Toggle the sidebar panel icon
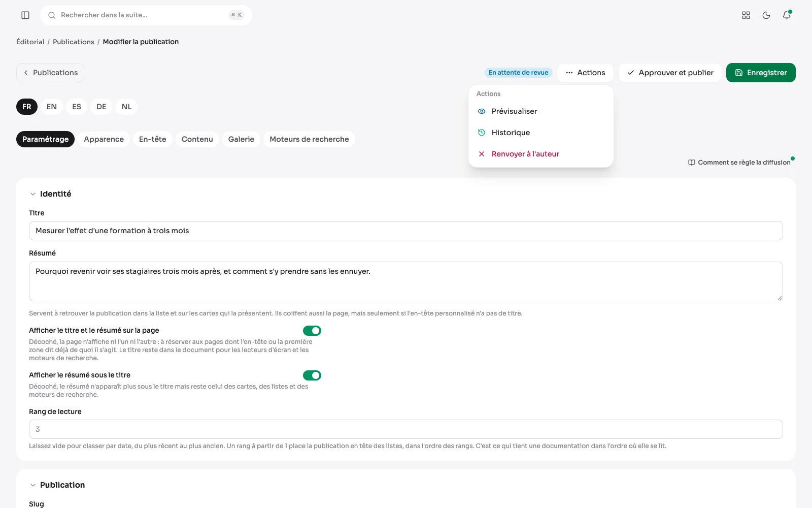 [25, 15]
